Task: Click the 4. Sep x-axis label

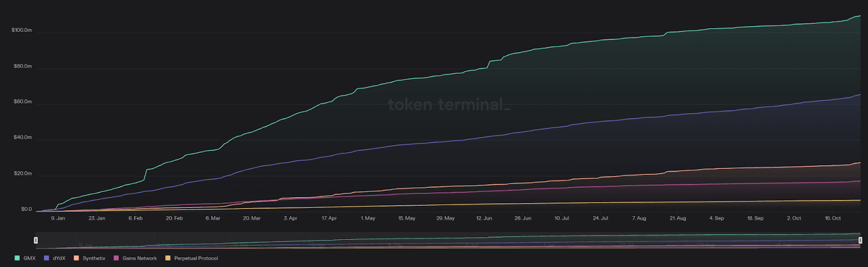Action: tap(717, 218)
